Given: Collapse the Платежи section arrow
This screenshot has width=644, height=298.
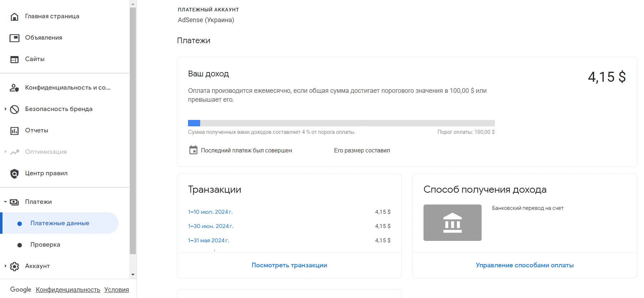Looking at the screenshot, I should [x=5, y=202].
